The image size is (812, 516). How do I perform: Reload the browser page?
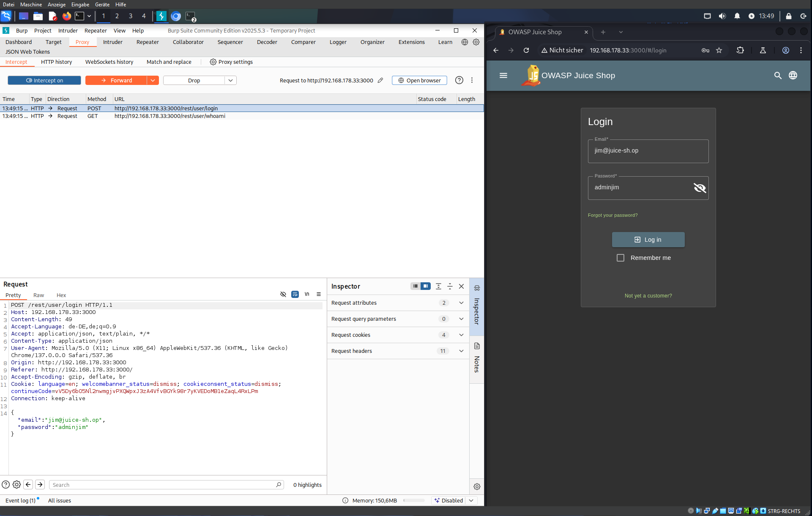pyautogui.click(x=526, y=50)
